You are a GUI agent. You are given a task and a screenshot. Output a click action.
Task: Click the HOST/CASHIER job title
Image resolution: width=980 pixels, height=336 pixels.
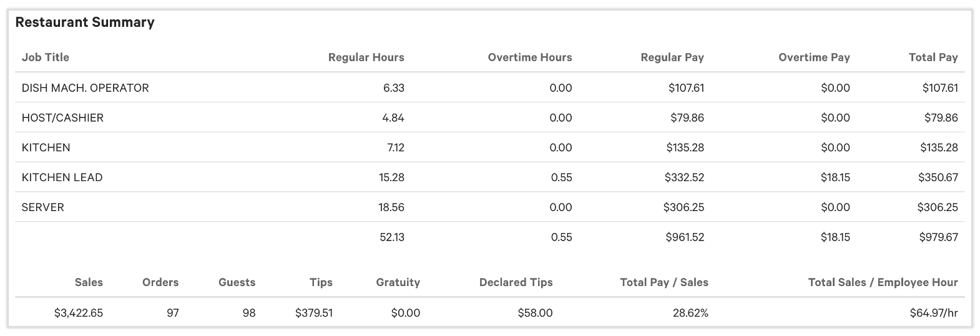click(62, 118)
